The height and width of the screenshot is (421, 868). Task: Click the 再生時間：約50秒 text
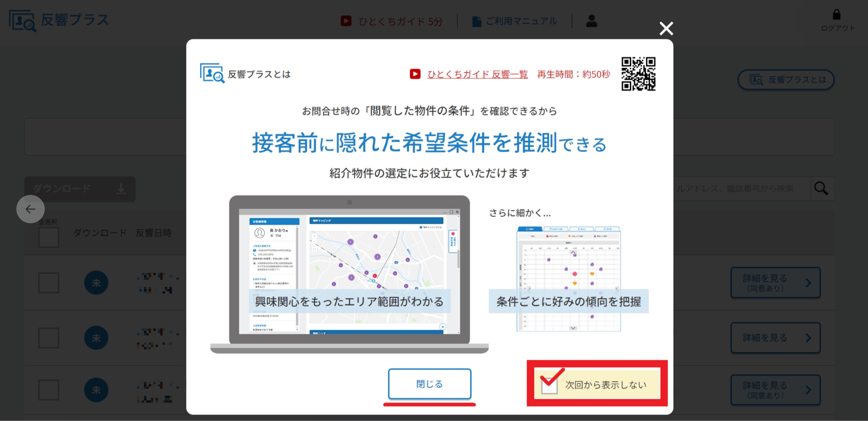point(574,74)
